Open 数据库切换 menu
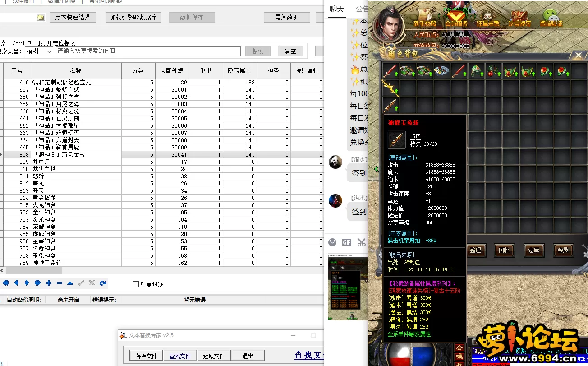This screenshot has height=366, width=588. click(x=63, y=2)
